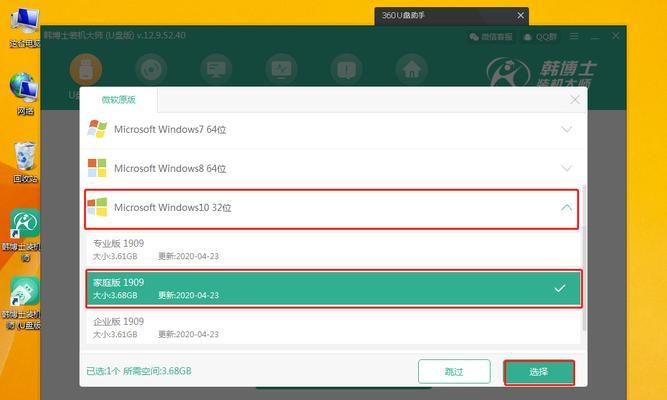Open the 网络 desktop icon

pyautogui.click(x=25, y=94)
